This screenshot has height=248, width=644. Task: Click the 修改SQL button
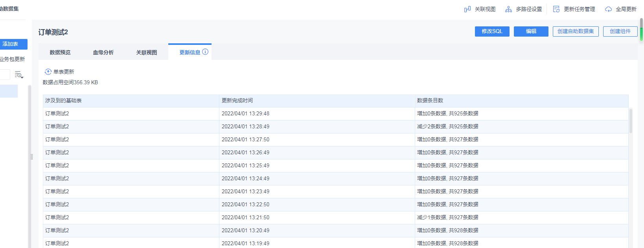click(x=492, y=31)
